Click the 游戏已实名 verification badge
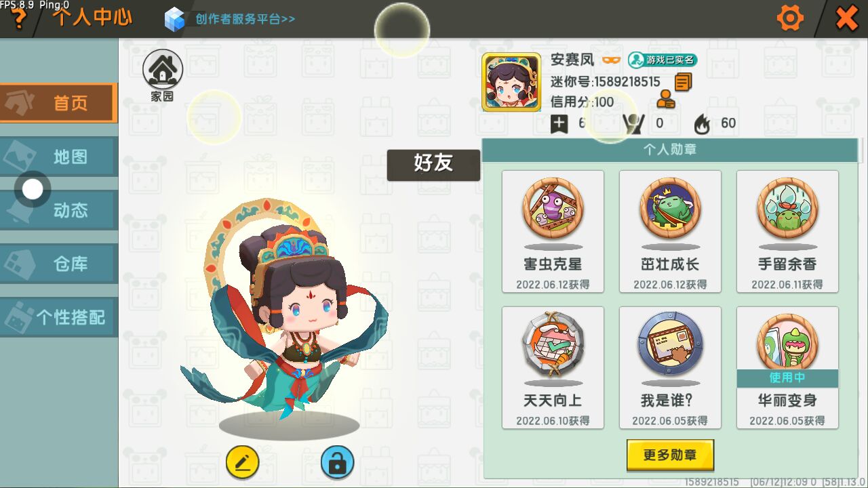The height and width of the screenshot is (488, 868). [663, 60]
